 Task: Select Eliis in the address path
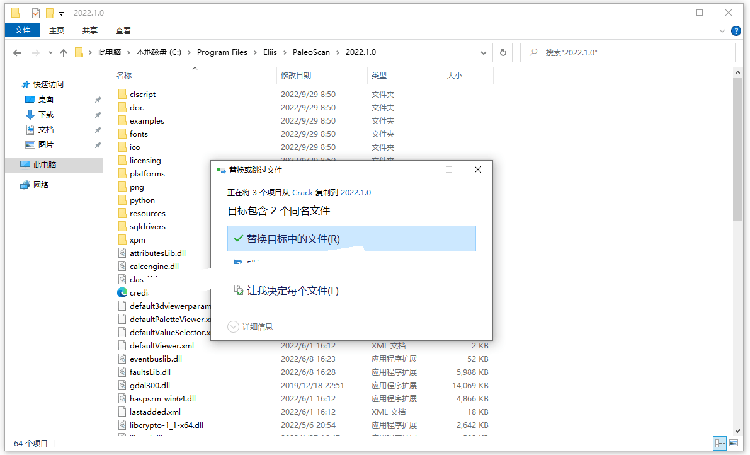click(270, 52)
